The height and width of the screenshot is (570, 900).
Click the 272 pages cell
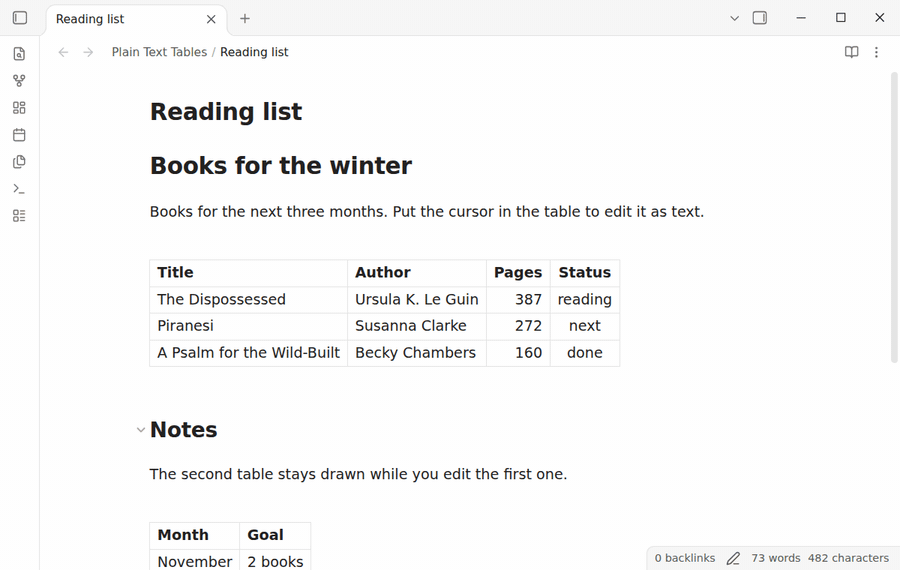pos(518,326)
